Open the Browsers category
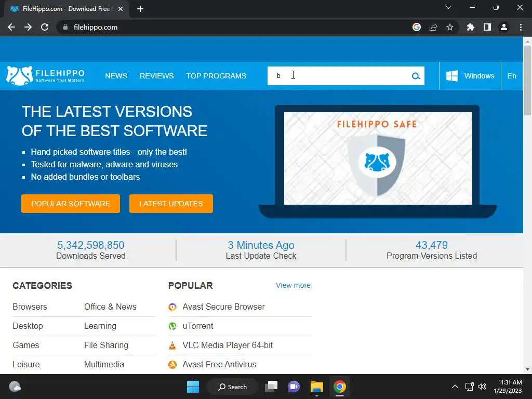The height and width of the screenshot is (399, 532). [30, 307]
